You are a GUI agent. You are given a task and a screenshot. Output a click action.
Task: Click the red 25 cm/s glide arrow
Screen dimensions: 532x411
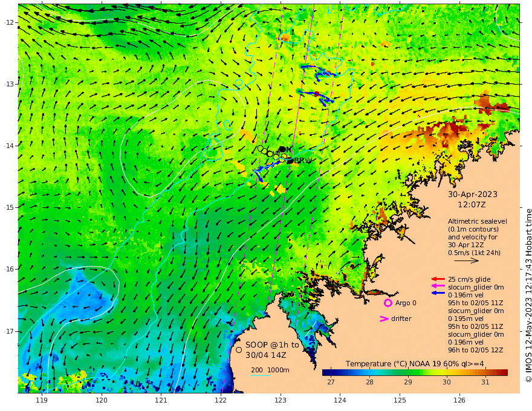438,279
